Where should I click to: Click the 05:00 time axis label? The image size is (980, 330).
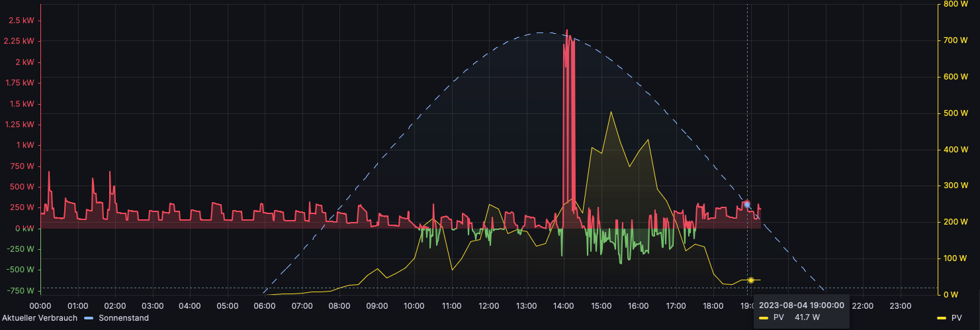click(228, 306)
